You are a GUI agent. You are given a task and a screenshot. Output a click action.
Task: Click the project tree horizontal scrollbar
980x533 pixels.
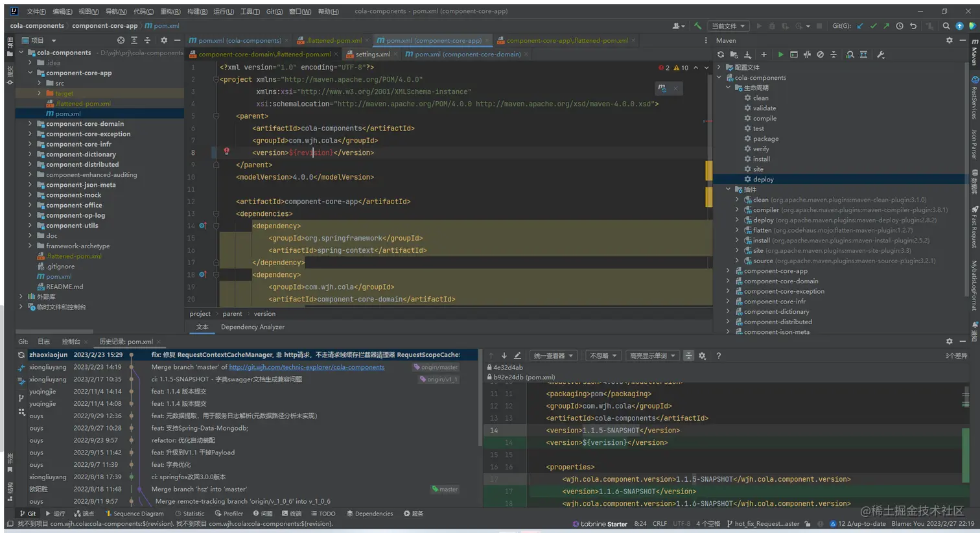click(x=54, y=331)
